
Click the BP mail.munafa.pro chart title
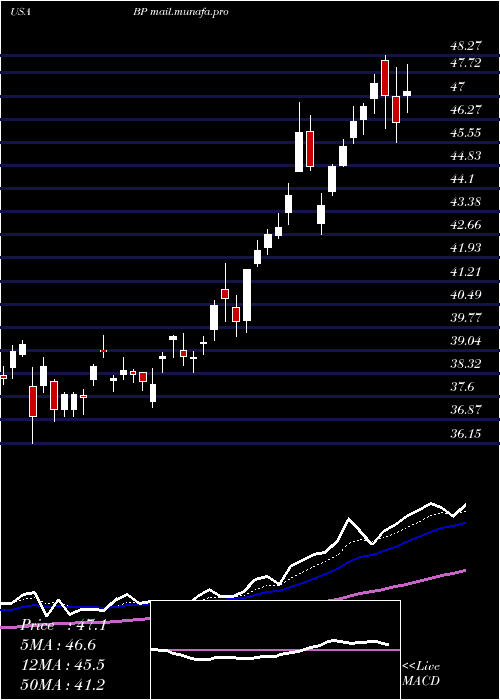(x=181, y=12)
